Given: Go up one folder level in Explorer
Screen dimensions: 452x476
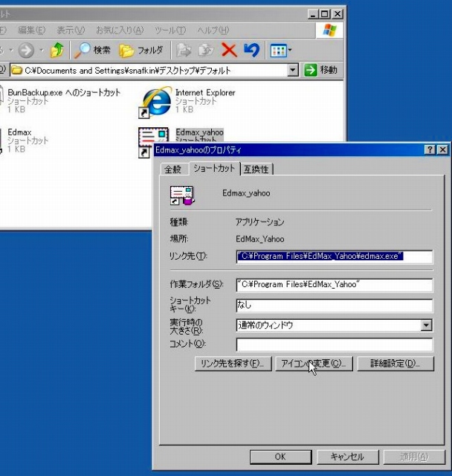Looking at the screenshot, I should click(x=57, y=50).
